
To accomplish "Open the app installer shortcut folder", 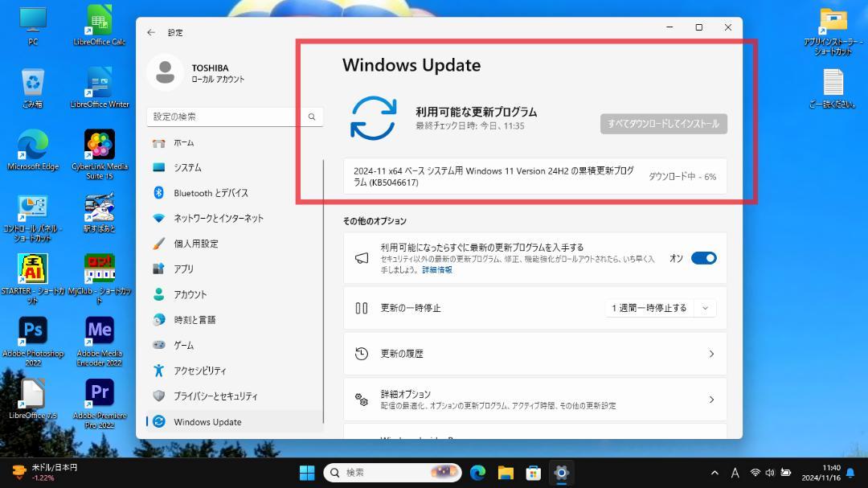I will 833,31.
